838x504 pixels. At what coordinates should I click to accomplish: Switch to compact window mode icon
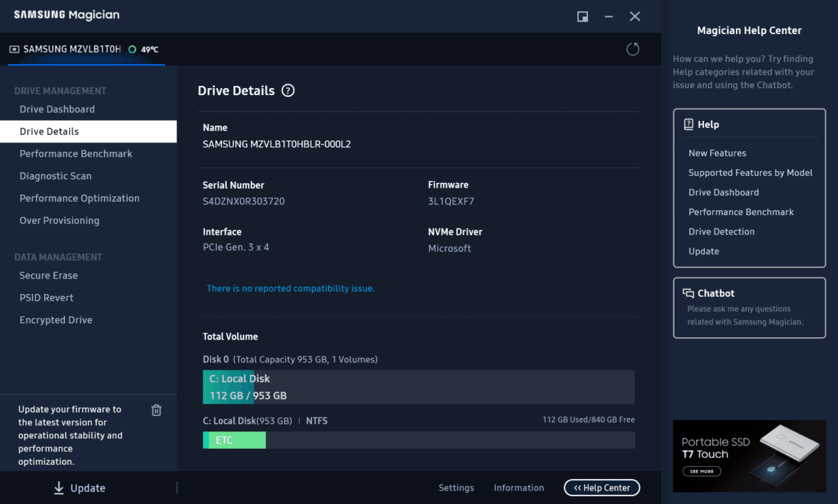click(x=582, y=16)
